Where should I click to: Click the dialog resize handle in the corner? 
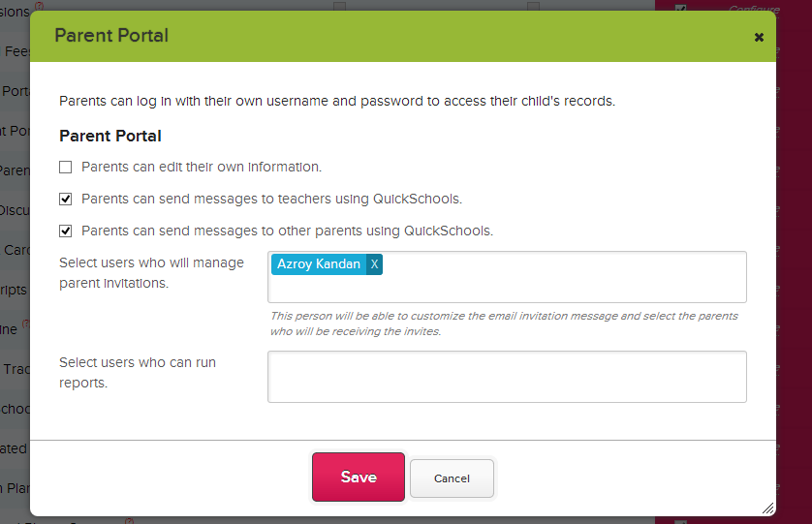767,507
